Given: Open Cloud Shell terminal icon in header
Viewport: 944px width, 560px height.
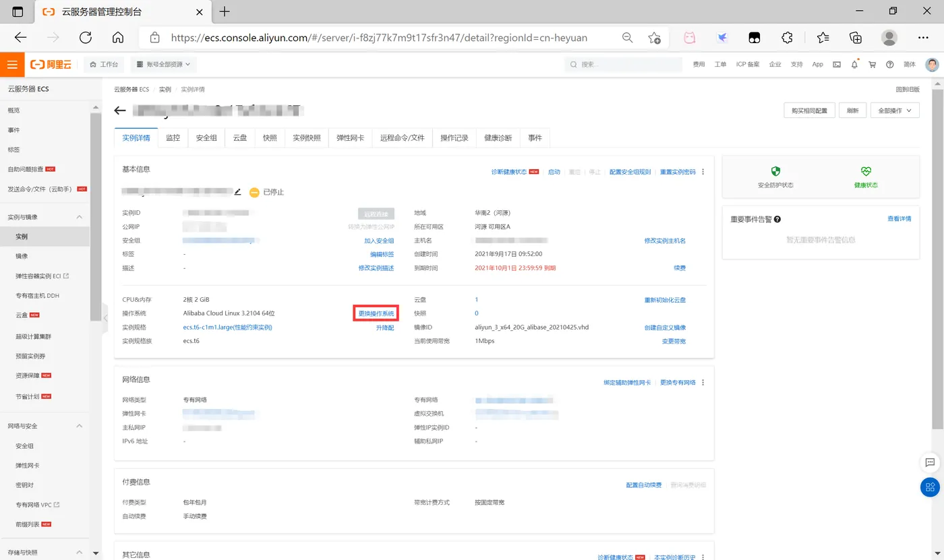Looking at the screenshot, I should coord(837,65).
